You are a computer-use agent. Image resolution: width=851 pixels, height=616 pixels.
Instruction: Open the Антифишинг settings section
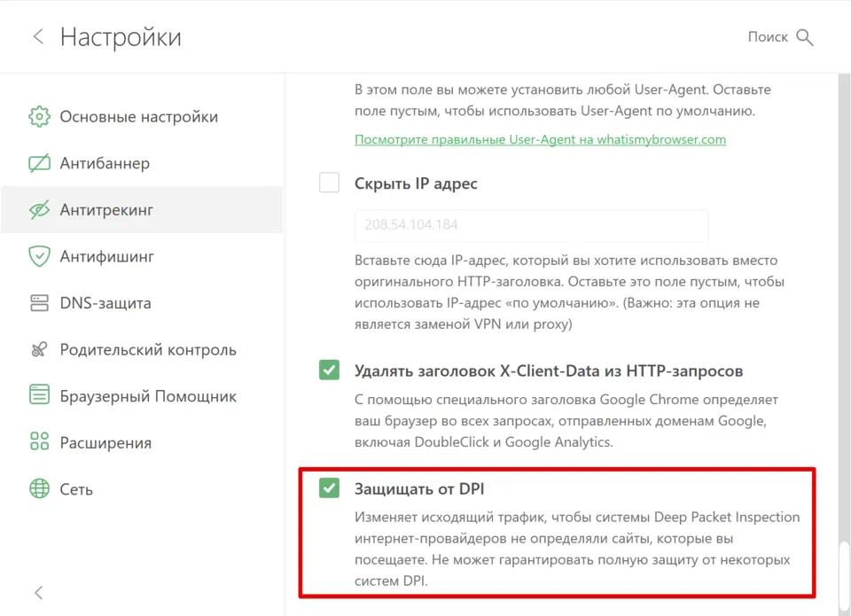tap(106, 257)
